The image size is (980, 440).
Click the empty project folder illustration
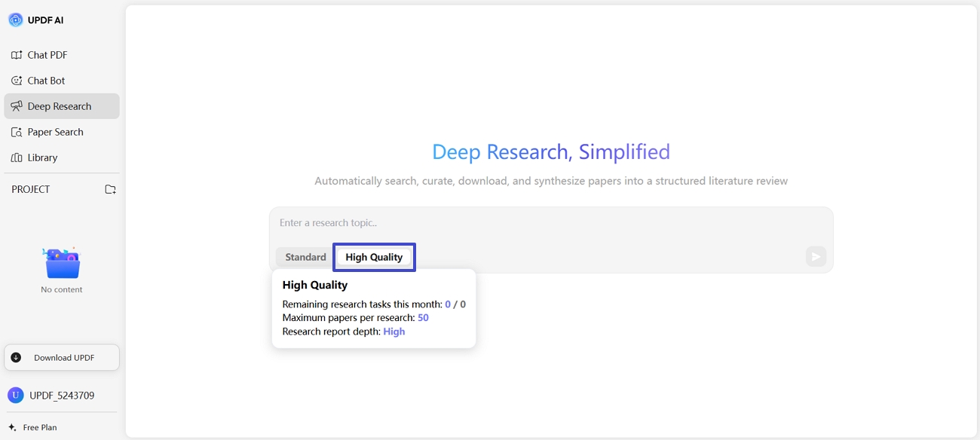[62, 264]
